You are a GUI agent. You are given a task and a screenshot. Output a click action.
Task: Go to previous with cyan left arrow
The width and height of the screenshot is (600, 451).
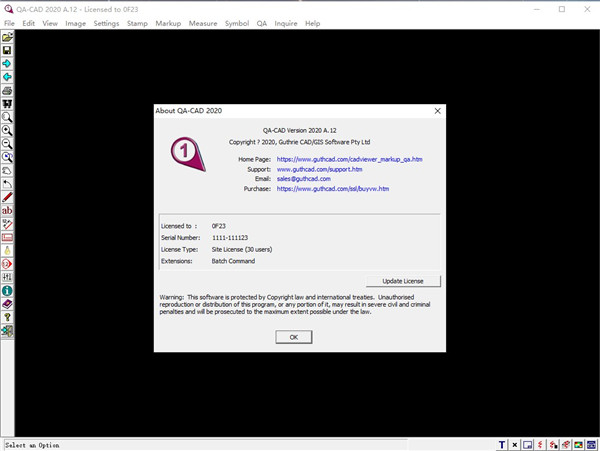pos(7,77)
